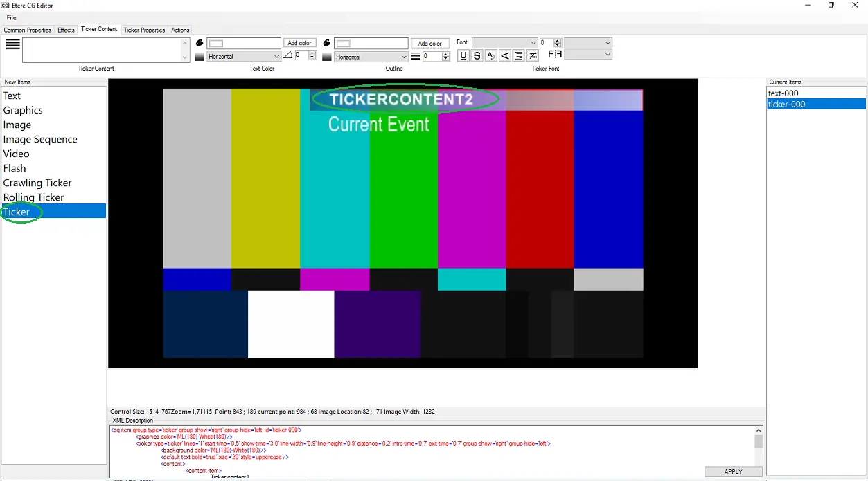Click the Text Color white swatch field

point(244,43)
